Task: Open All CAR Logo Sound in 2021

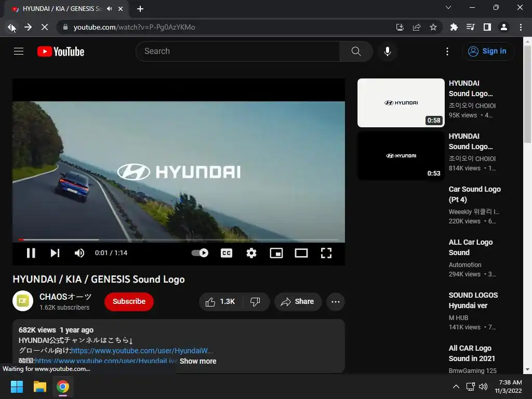Action: (472, 353)
